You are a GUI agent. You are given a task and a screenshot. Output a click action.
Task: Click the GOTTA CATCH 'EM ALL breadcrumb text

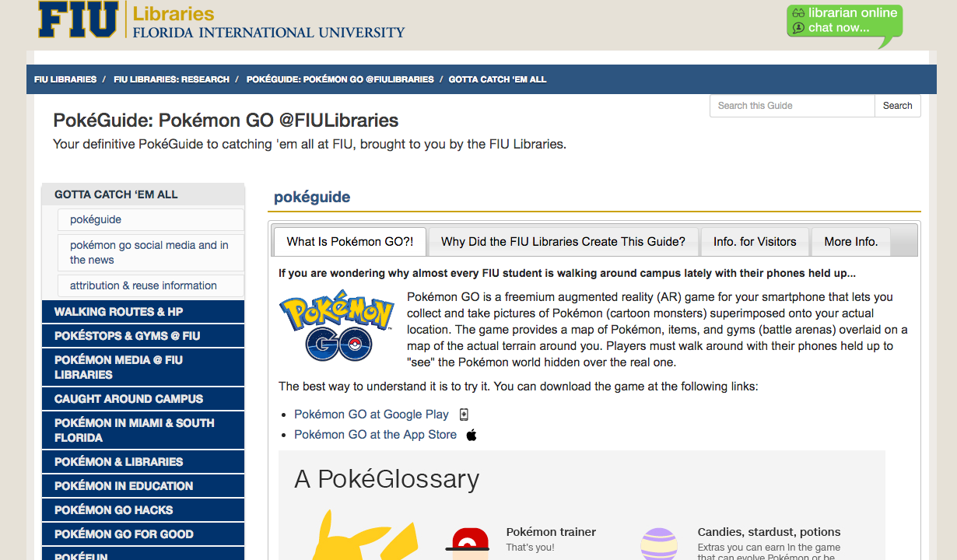[x=497, y=79]
